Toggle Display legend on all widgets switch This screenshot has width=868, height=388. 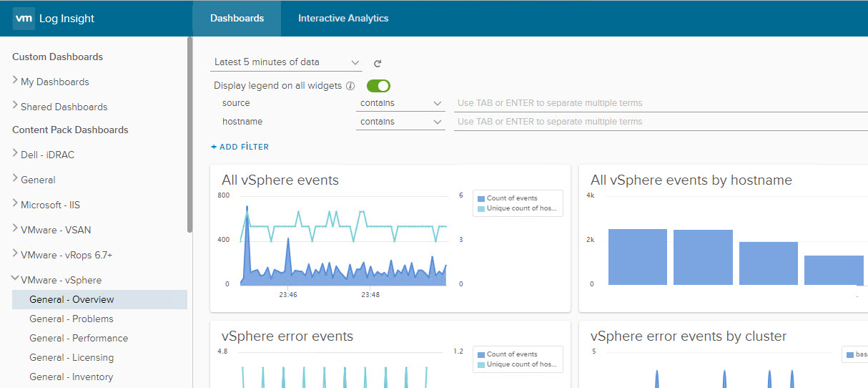pyautogui.click(x=378, y=86)
